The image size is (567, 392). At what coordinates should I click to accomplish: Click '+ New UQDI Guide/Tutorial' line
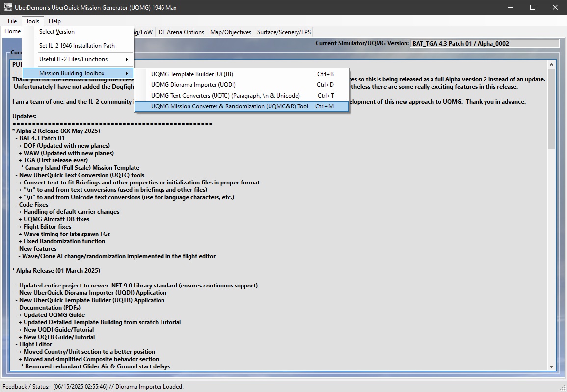click(56, 330)
